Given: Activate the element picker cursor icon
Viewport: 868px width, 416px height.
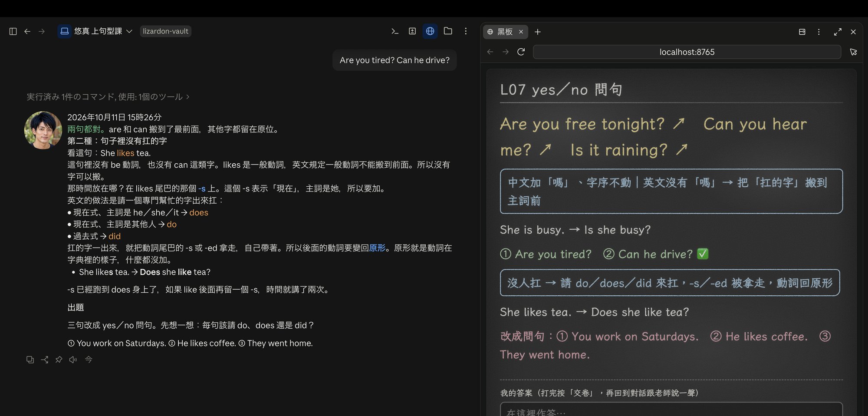Looking at the screenshot, I should pos(853,52).
